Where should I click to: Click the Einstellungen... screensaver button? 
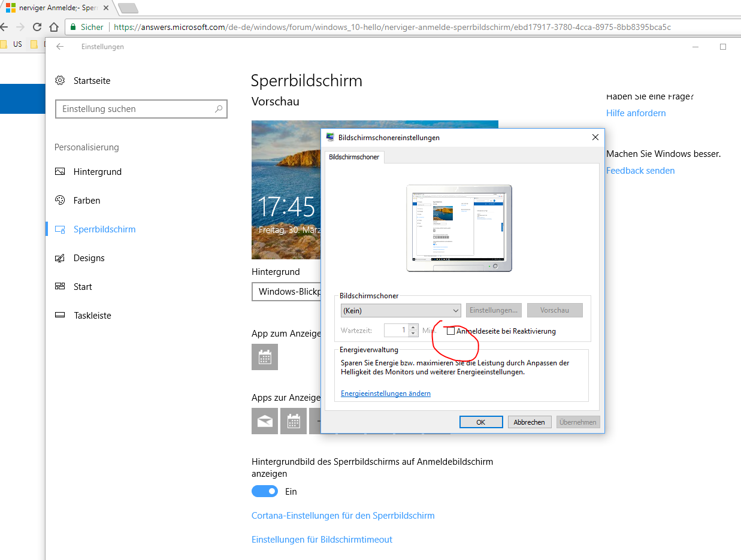(x=494, y=310)
